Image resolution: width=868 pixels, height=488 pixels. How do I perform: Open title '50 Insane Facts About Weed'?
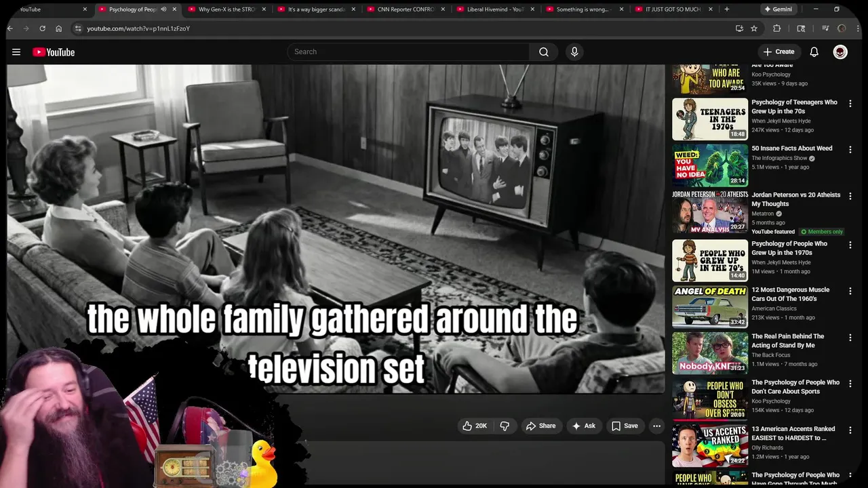pyautogui.click(x=791, y=148)
